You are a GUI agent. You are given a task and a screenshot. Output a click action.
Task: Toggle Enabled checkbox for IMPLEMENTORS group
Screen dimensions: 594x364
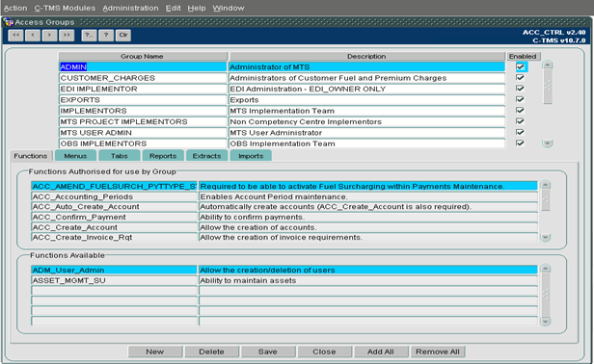[x=520, y=111]
